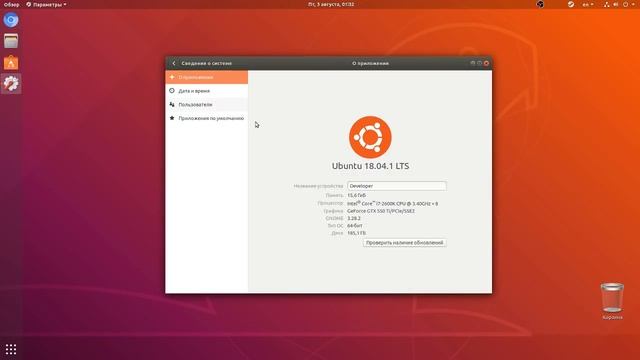Click the GeForce GTX 550 Ti graphics value
The height and width of the screenshot is (360, 640).
click(381, 211)
